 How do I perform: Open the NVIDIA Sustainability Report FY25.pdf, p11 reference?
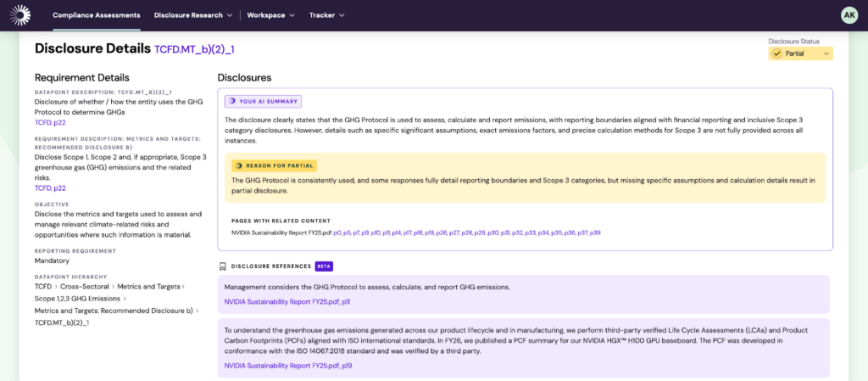287,301
